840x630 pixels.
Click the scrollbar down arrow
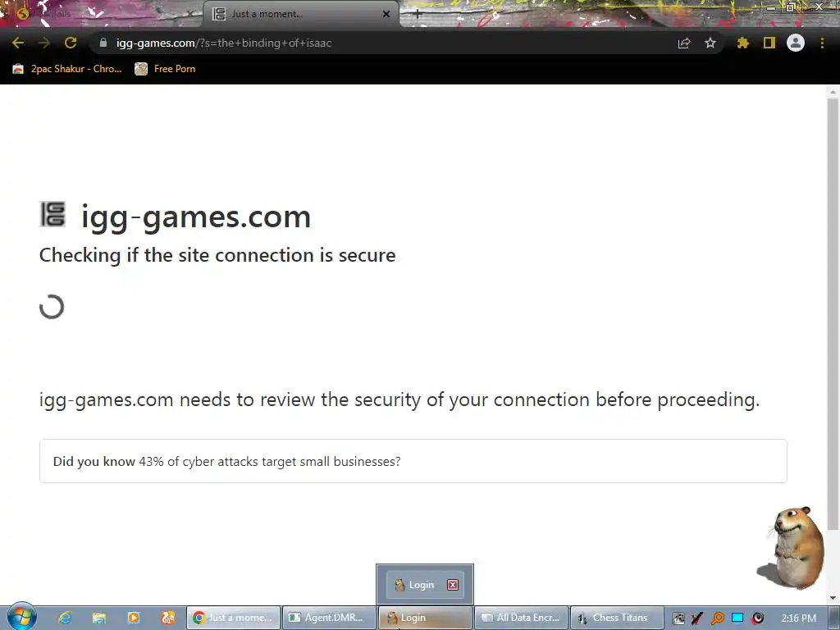pyautogui.click(x=832, y=598)
